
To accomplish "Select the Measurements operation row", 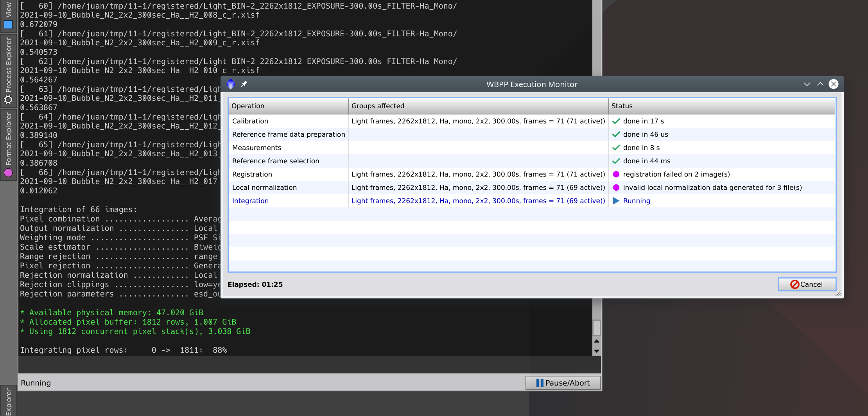I will [x=532, y=148].
